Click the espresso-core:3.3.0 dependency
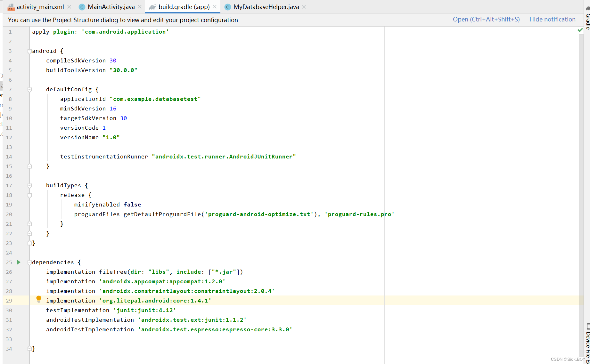 215,329
